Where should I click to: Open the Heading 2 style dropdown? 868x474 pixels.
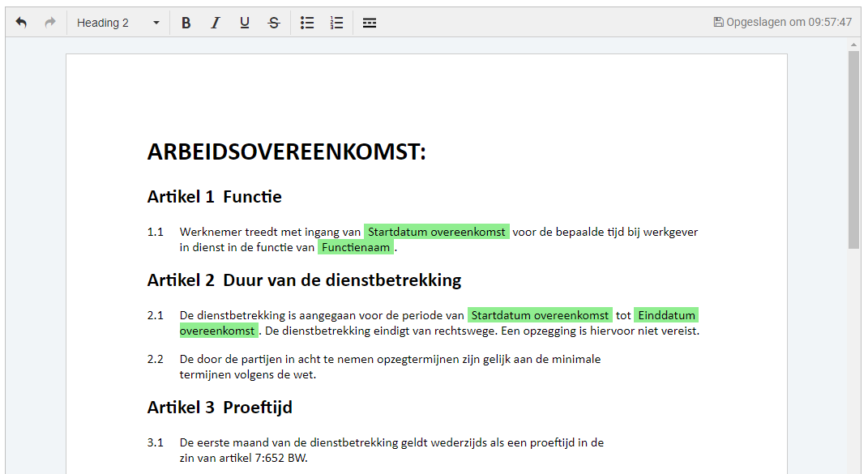tap(118, 23)
